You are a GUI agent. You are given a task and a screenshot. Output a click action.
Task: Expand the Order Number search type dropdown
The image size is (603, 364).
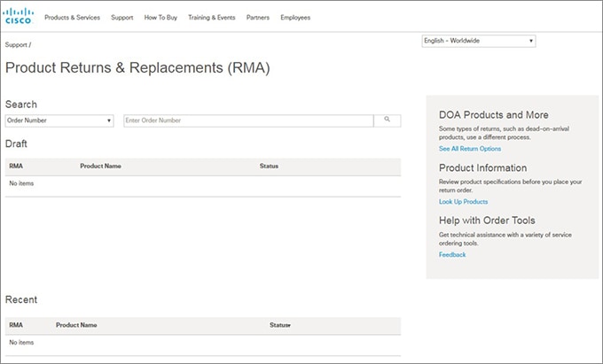pos(59,120)
